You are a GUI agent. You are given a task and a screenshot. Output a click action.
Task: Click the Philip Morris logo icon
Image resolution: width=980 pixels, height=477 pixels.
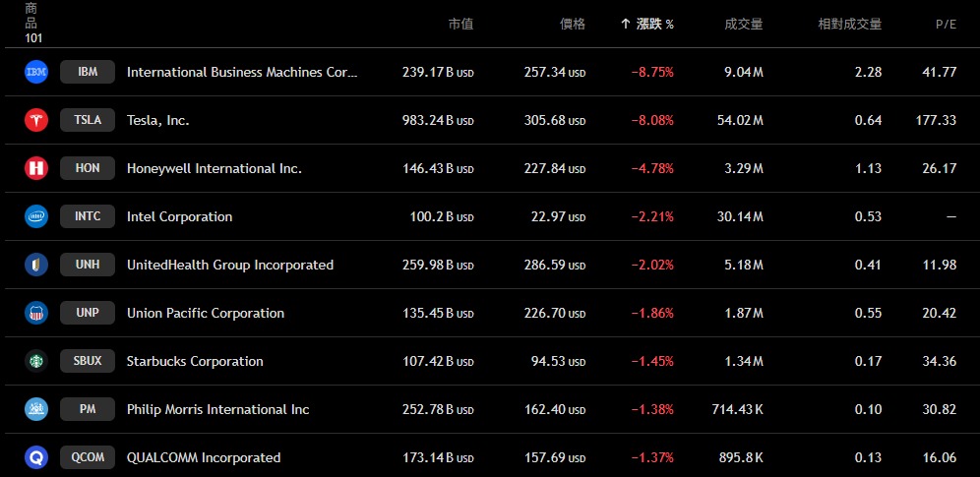[36, 409]
